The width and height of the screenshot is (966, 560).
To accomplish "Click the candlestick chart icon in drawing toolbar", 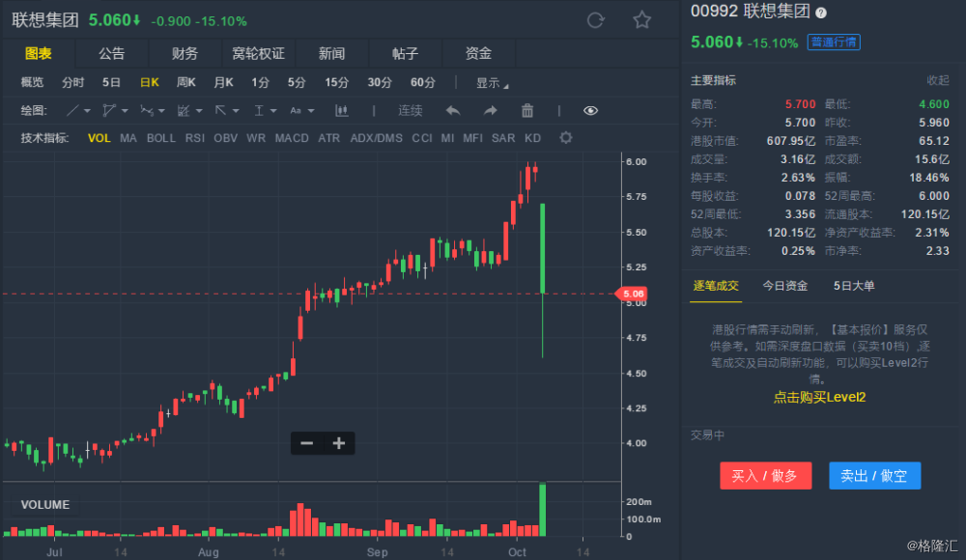I will [x=341, y=111].
